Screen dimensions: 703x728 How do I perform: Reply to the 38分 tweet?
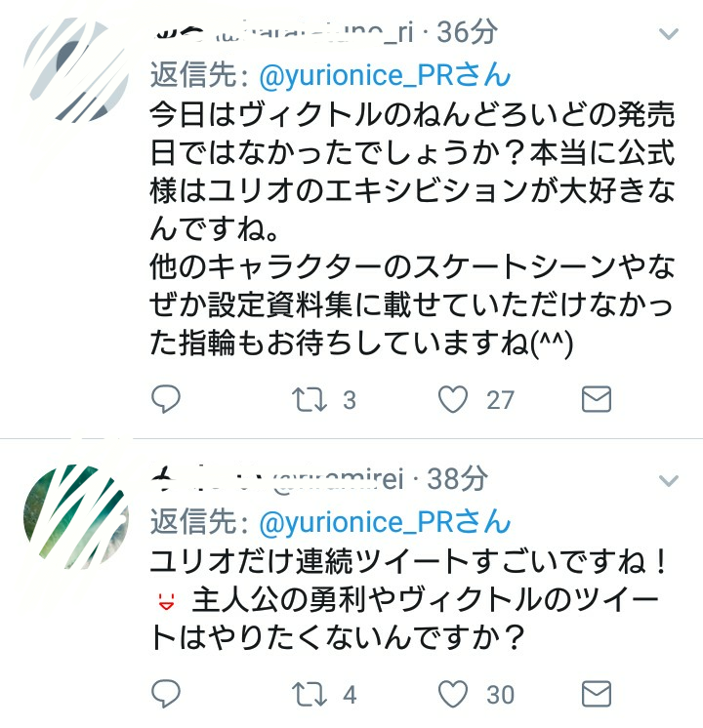[x=166, y=694]
